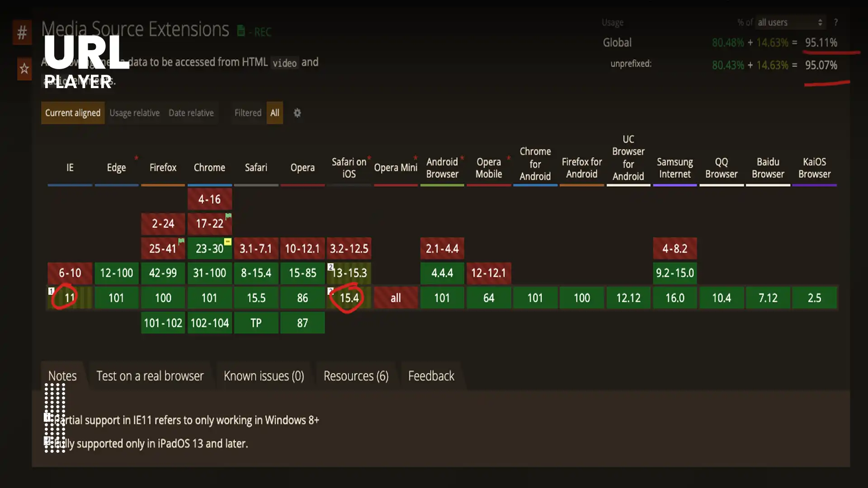This screenshot has height=488, width=868.
Task: Open the settings gear icon
Action: (x=297, y=113)
